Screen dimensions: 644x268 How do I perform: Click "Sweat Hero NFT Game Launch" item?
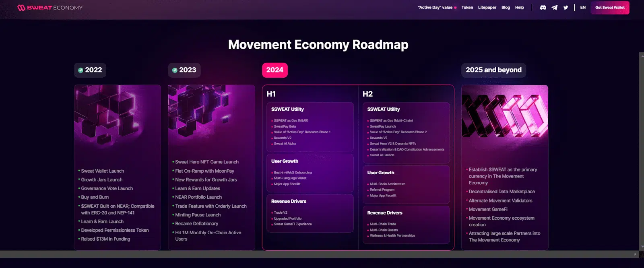[207, 162]
